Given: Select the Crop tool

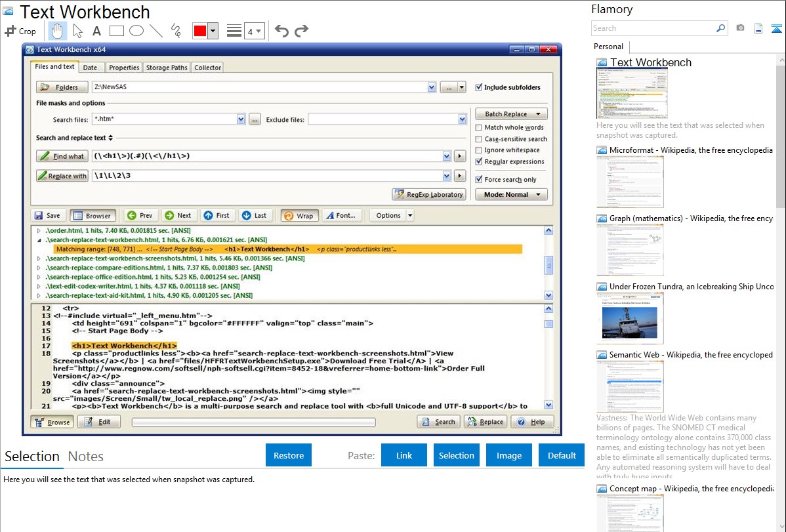Looking at the screenshot, I should (x=20, y=31).
